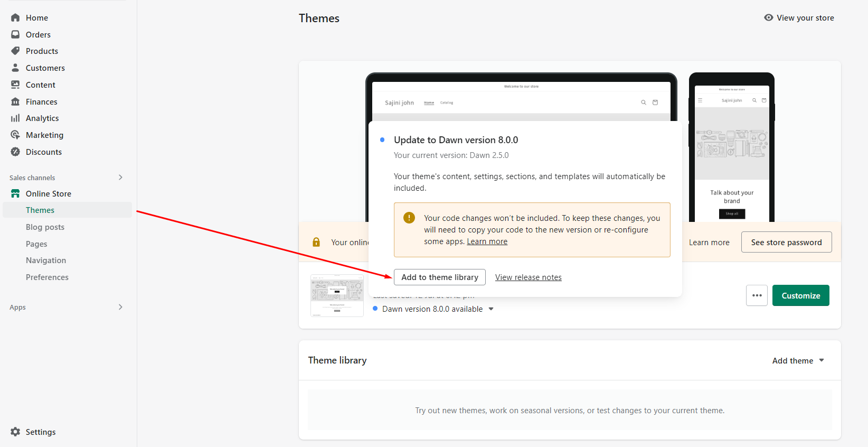Click the Theme library heading
Screen dimensions: 868x447
pyautogui.click(x=337, y=360)
